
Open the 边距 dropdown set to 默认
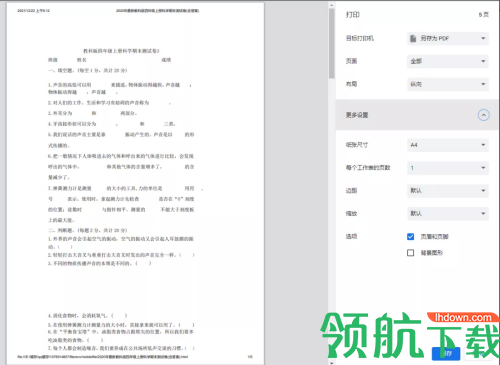click(448, 191)
